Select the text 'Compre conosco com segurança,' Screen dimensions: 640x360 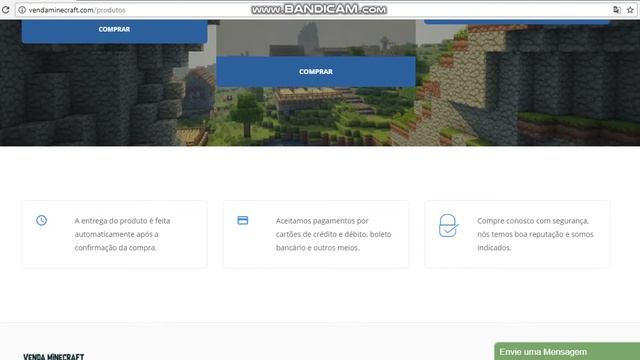click(x=533, y=221)
